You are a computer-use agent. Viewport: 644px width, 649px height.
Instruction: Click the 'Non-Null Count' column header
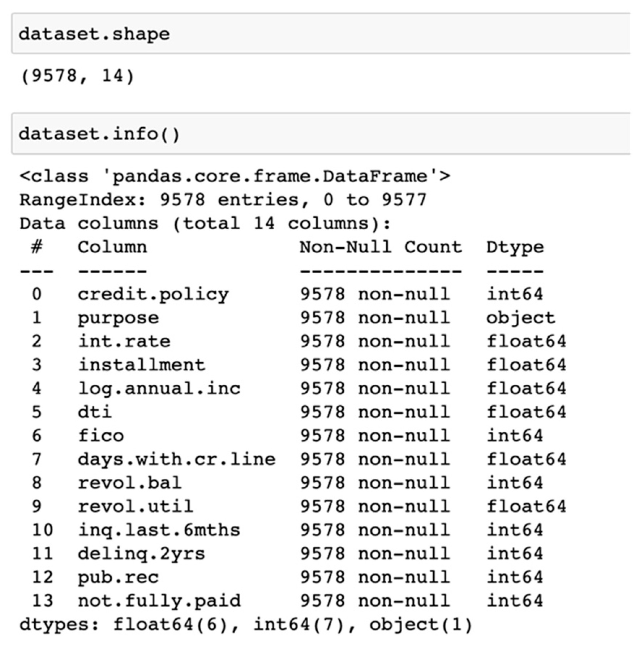point(381,247)
